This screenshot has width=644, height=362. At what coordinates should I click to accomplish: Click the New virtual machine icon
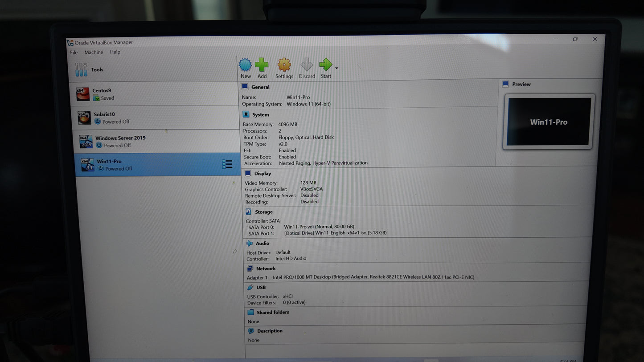point(245,65)
